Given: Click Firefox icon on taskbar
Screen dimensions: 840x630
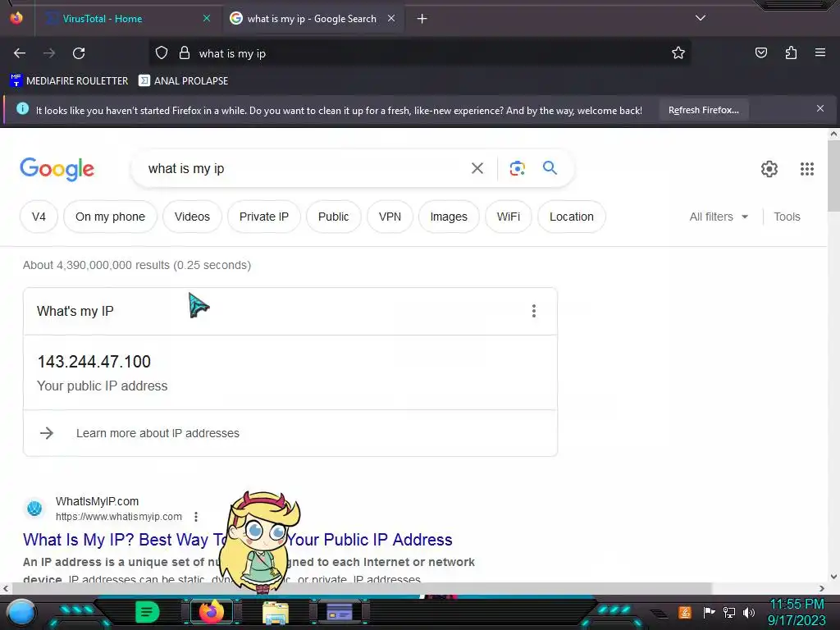Looking at the screenshot, I should tap(211, 612).
